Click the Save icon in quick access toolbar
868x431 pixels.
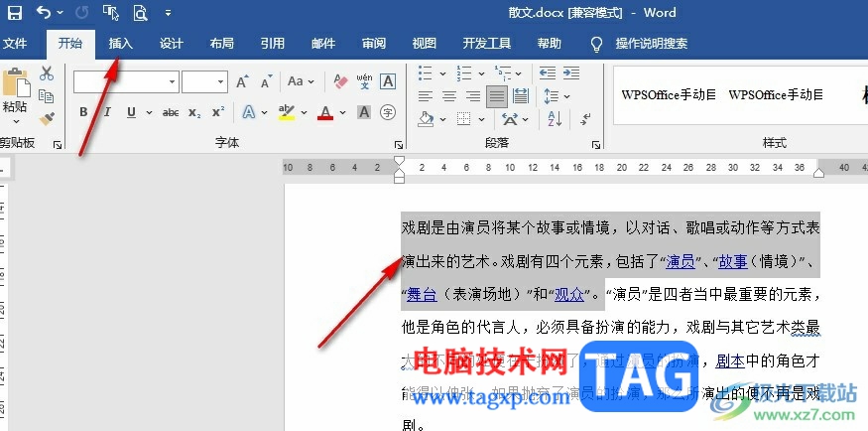14,12
